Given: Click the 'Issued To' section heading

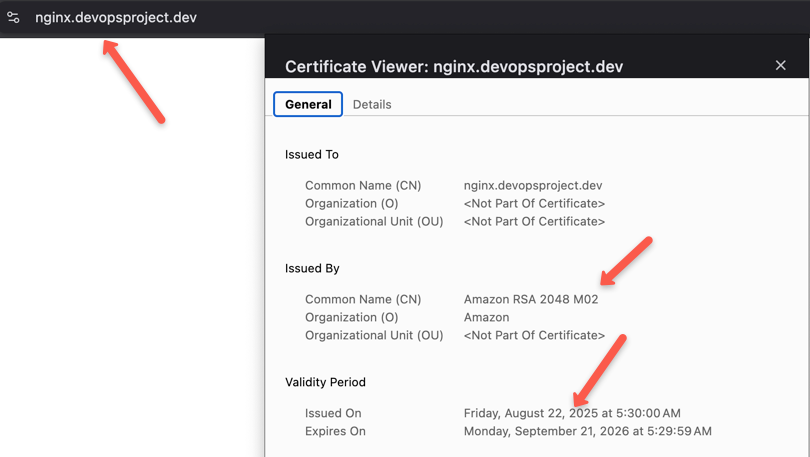Looking at the screenshot, I should [311, 154].
